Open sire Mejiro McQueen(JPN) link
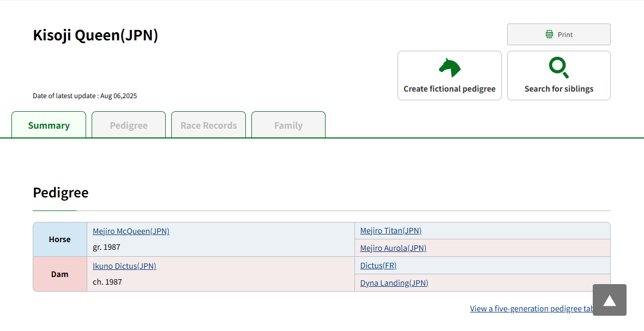The height and width of the screenshot is (331, 644). 131,231
